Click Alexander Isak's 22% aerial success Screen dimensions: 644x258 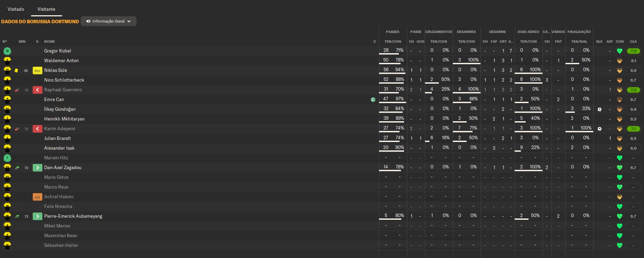tap(535, 148)
